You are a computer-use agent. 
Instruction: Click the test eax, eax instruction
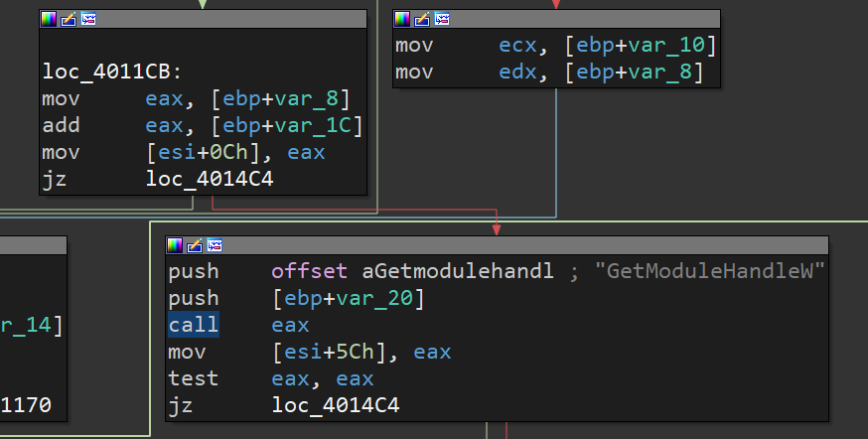click(271, 378)
